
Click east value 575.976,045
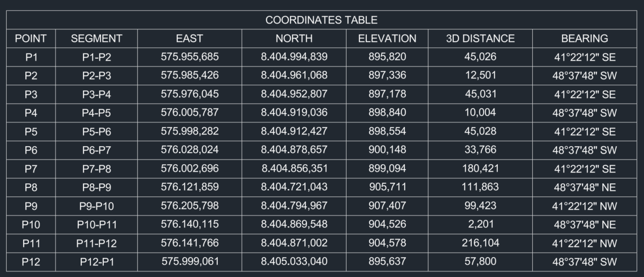tap(190, 94)
